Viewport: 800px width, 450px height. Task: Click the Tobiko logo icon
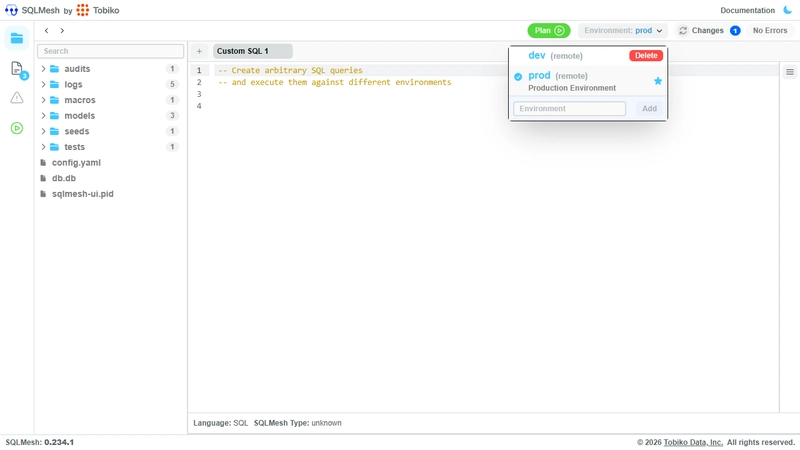coord(83,10)
